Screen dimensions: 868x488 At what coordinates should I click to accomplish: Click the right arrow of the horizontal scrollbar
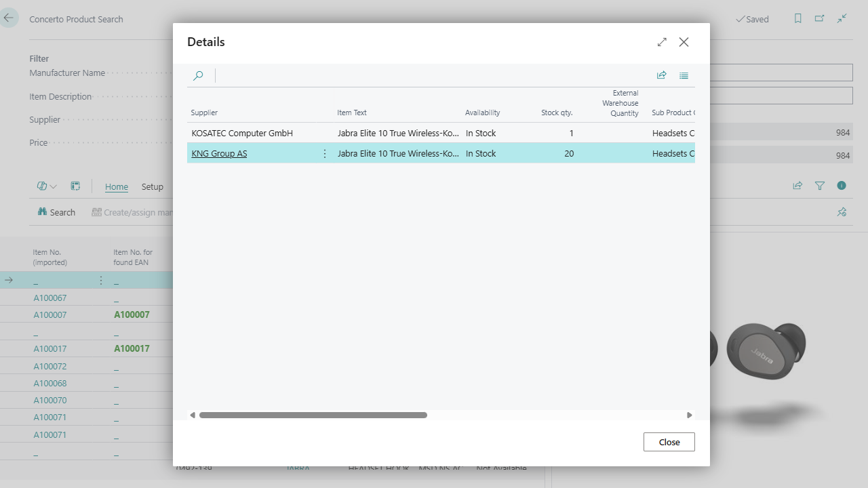point(690,415)
